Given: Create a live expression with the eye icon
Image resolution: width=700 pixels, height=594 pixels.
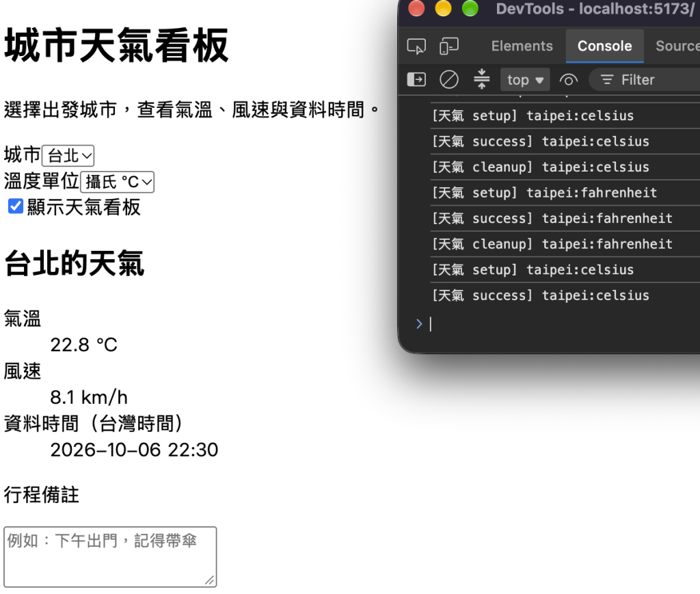Looking at the screenshot, I should [x=568, y=80].
